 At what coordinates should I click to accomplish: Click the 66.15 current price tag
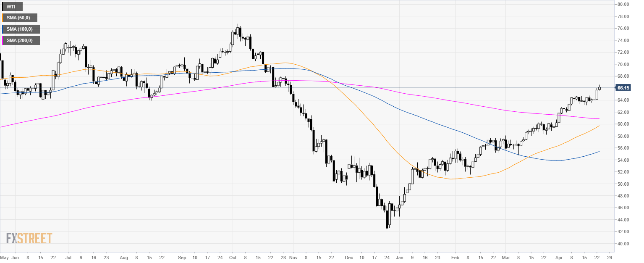622,88
